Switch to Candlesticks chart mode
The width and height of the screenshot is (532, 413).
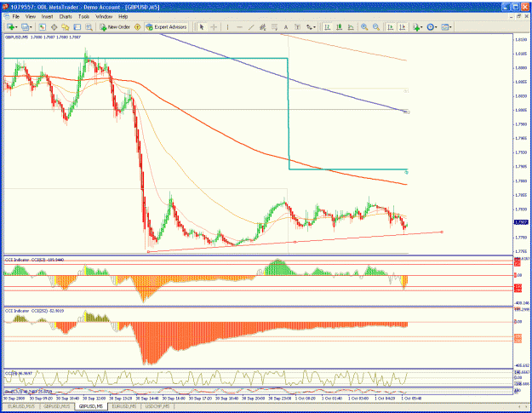(339, 27)
